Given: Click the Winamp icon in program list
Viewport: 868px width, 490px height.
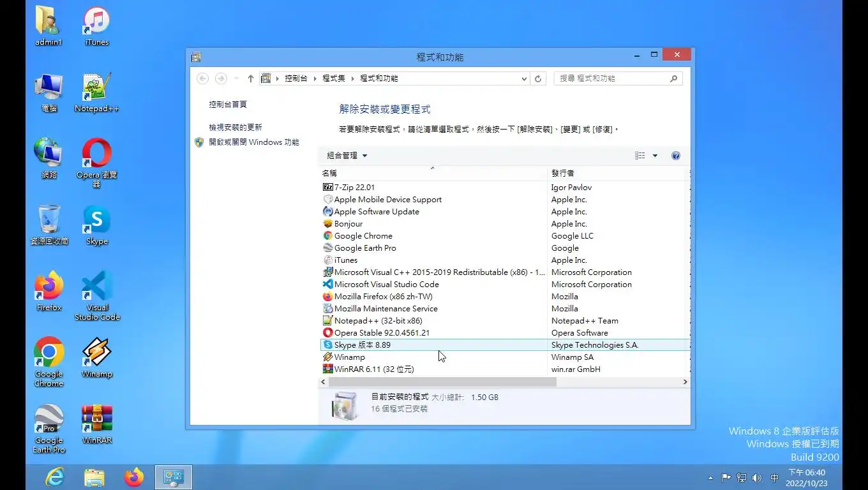Looking at the screenshot, I should coord(328,357).
